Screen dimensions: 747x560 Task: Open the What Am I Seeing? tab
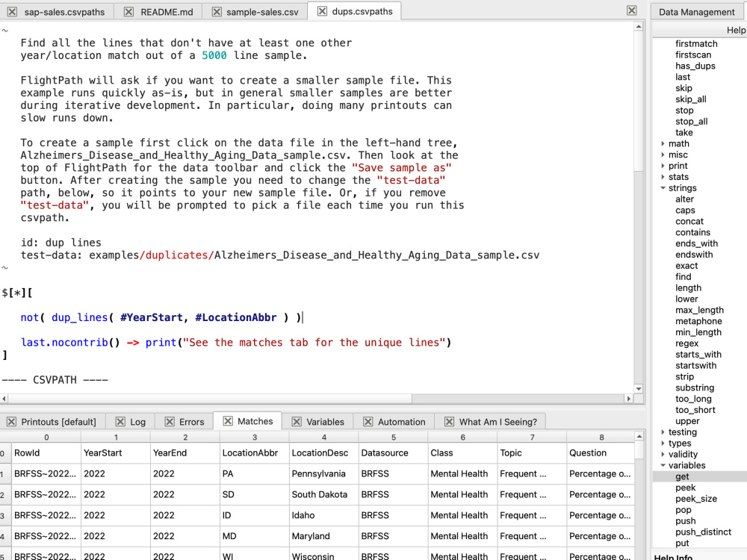coord(498,422)
